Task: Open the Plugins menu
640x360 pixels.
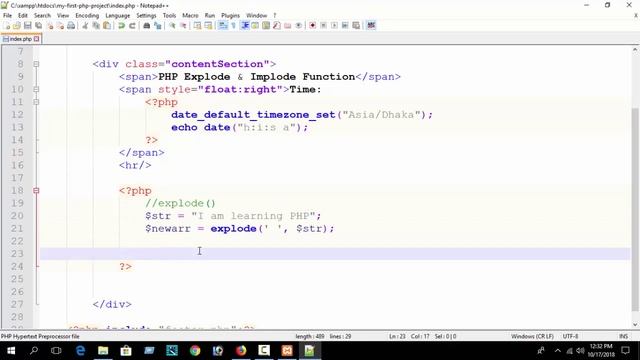Action: (x=230, y=16)
